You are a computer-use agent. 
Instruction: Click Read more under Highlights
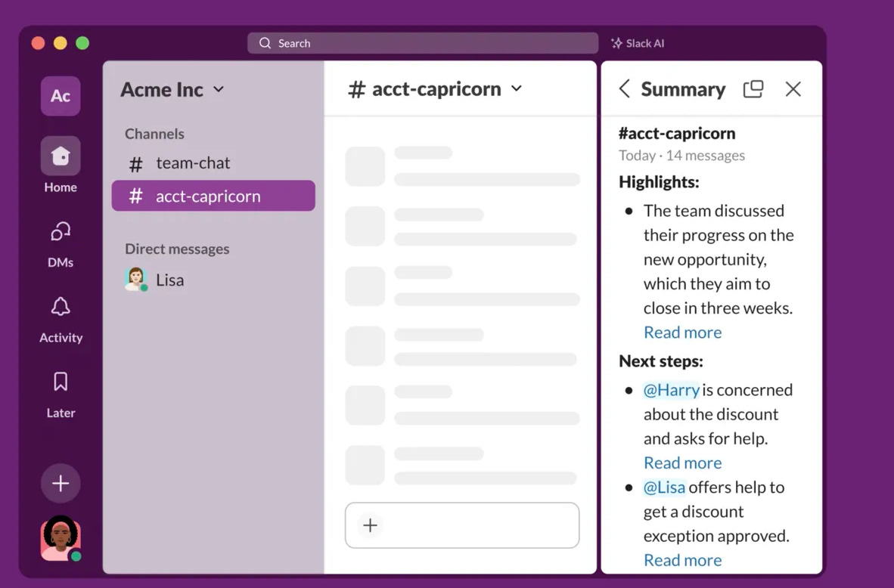click(x=682, y=333)
